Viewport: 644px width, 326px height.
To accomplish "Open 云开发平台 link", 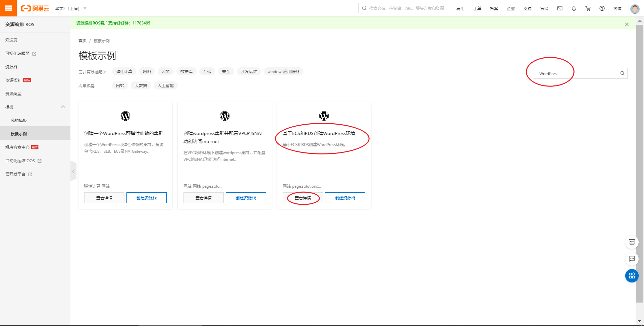I will [x=15, y=174].
